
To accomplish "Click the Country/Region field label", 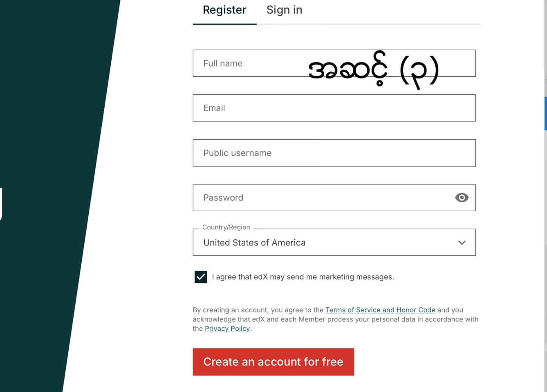I will [x=226, y=227].
